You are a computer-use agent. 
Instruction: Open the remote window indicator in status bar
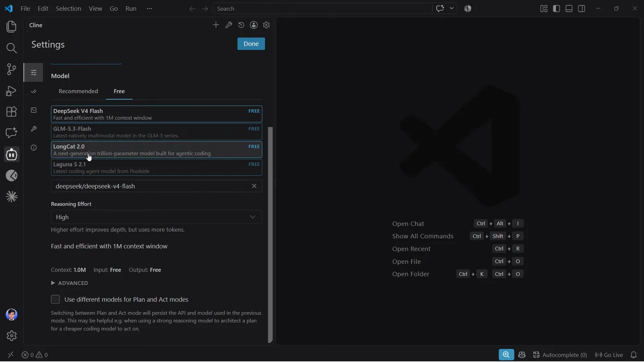tap(10, 355)
